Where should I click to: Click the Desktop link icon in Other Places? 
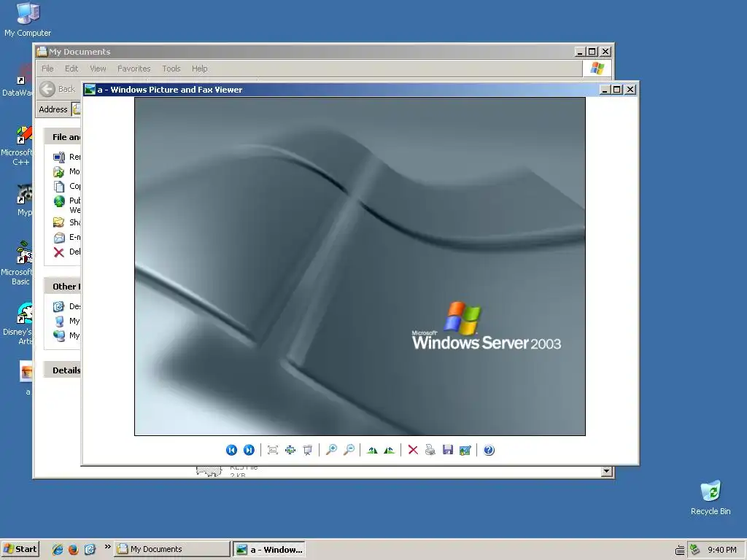(x=59, y=306)
